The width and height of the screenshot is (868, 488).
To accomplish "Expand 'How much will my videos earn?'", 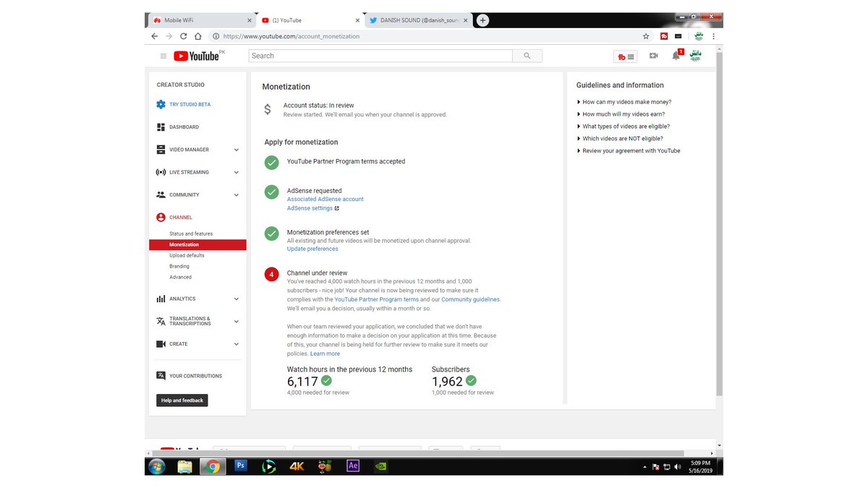I will point(621,114).
